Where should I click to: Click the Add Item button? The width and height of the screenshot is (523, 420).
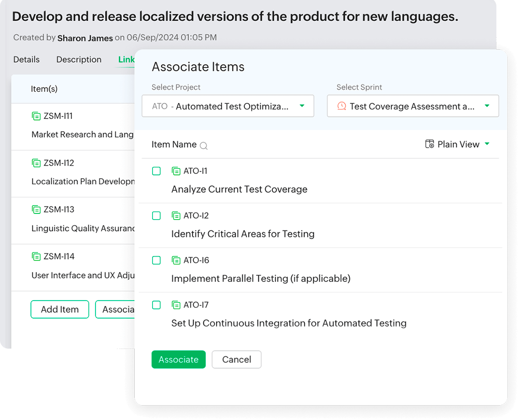pos(60,309)
